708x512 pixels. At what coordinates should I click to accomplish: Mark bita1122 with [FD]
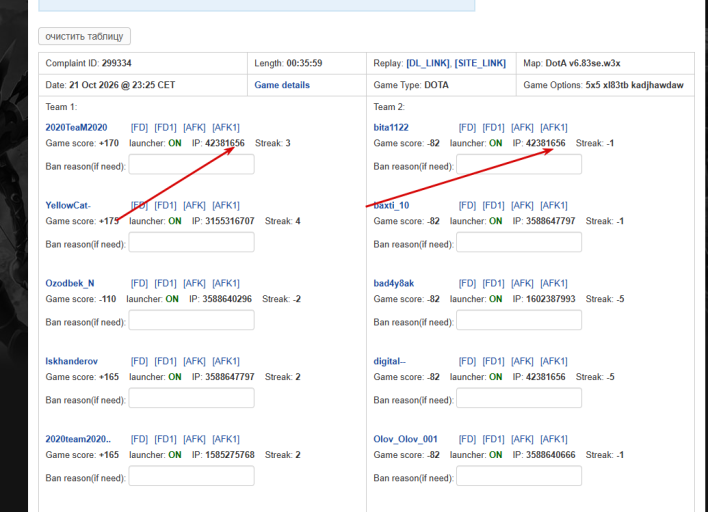click(467, 127)
